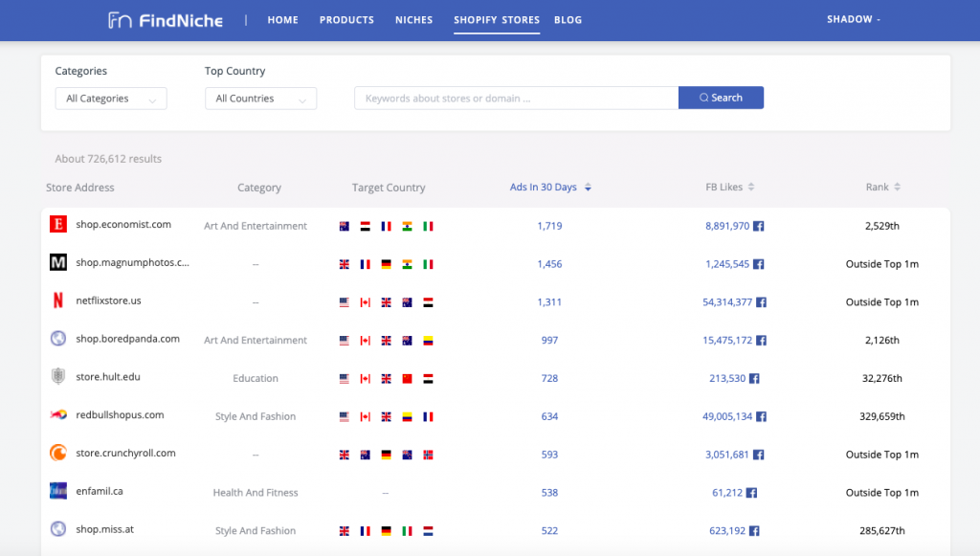This screenshot has width=980, height=556.
Task: Click the 593 ads count
Action: [549, 455]
